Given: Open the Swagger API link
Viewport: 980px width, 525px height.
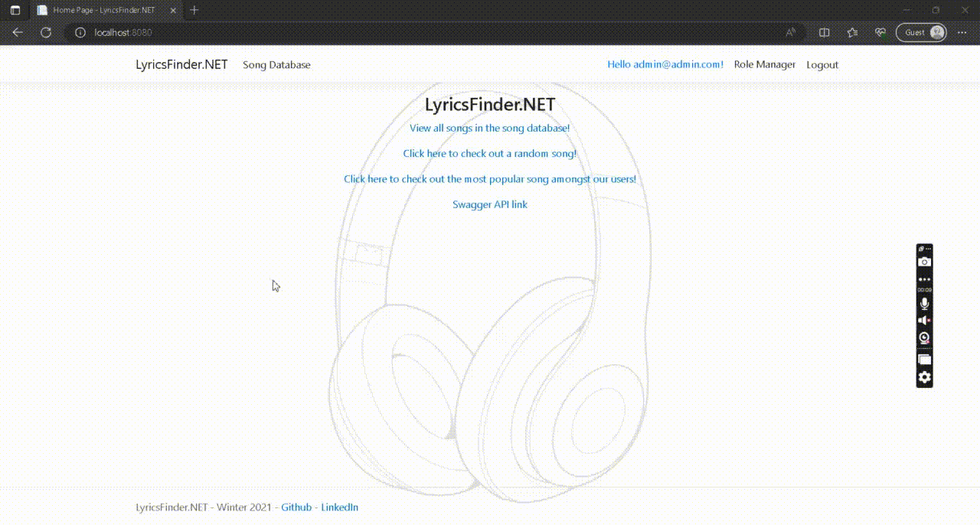Looking at the screenshot, I should pyautogui.click(x=489, y=204).
